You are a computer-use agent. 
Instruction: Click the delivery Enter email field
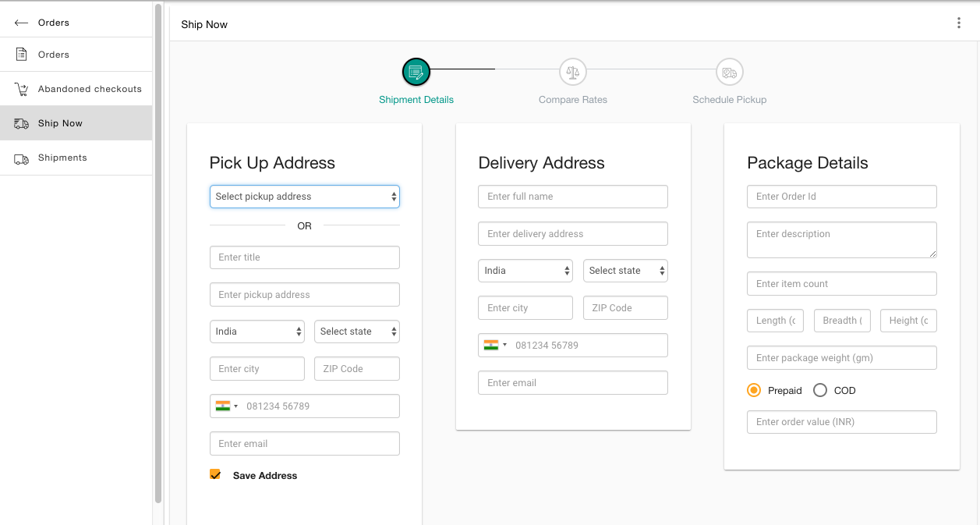[x=573, y=383]
